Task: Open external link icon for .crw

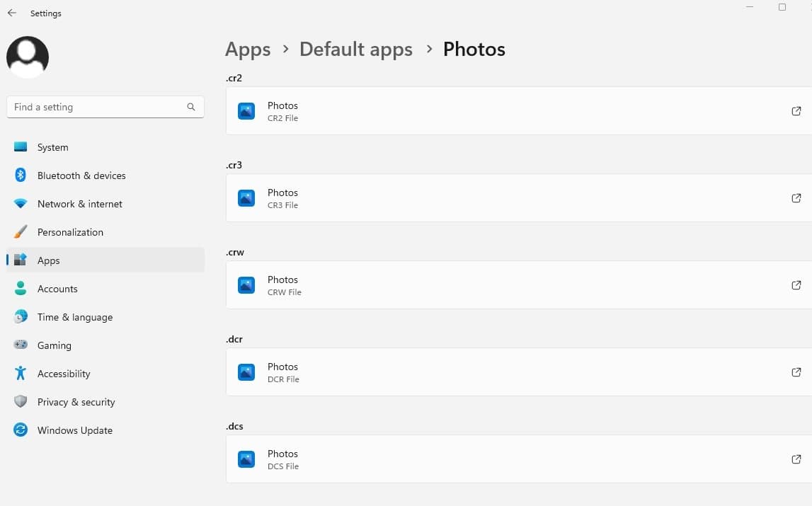Action: [796, 285]
